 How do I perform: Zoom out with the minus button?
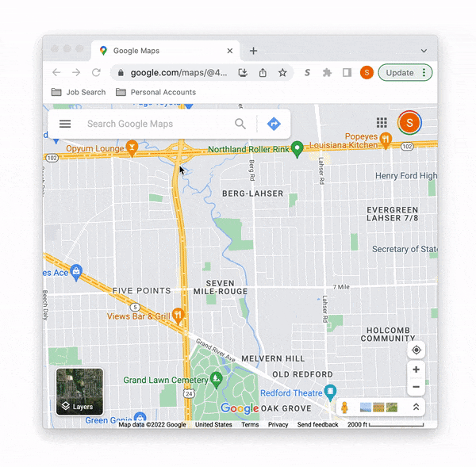[x=416, y=387]
